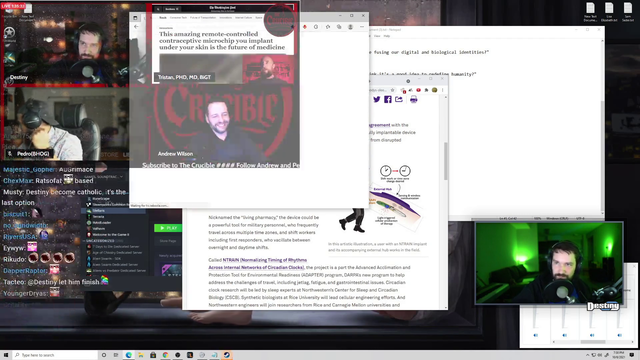Viewport: 640px width, 360px height.
Task: Open the Windows Start menu
Action: pos(6,355)
